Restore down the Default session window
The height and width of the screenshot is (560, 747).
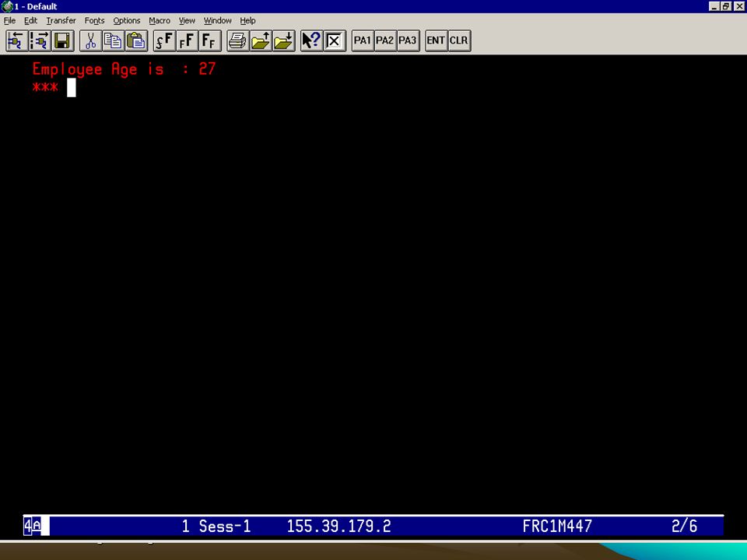click(725, 6)
